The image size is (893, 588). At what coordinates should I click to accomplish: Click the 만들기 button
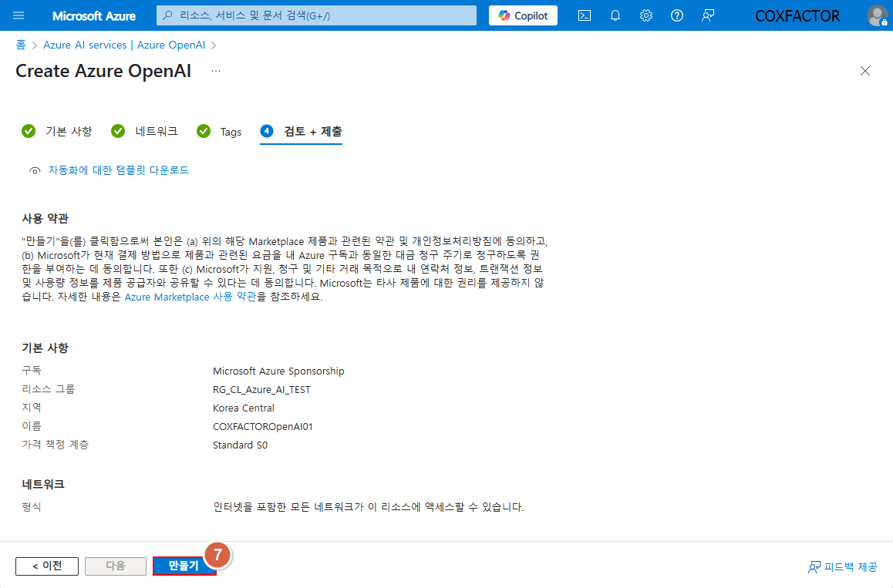[x=184, y=566]
